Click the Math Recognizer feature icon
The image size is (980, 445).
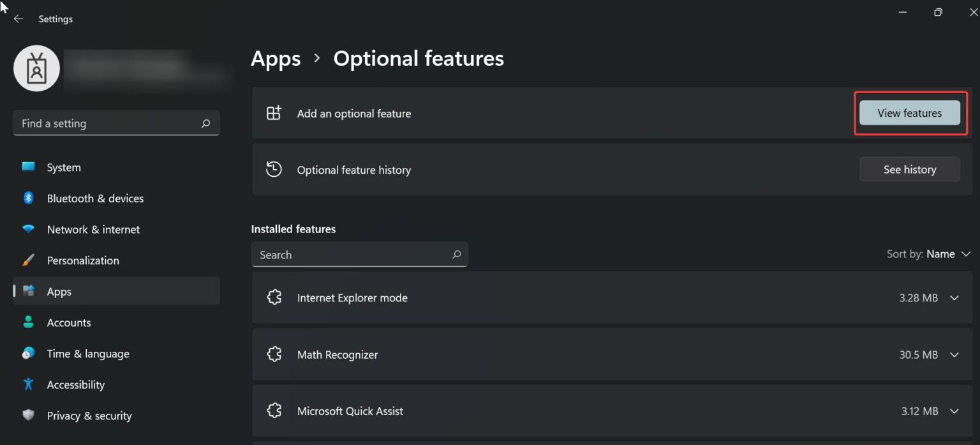274,354
